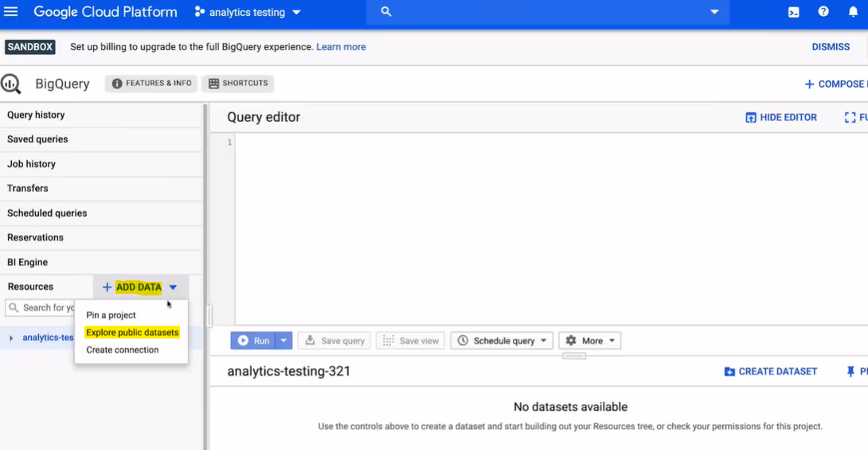
Task: Open the Schedule query dropdown
Action: click(x=502, y=341)
